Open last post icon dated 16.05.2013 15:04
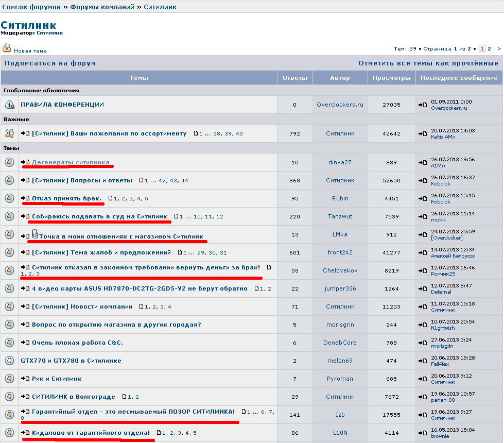Screen dimensions: 504x443 pos(423,433)
